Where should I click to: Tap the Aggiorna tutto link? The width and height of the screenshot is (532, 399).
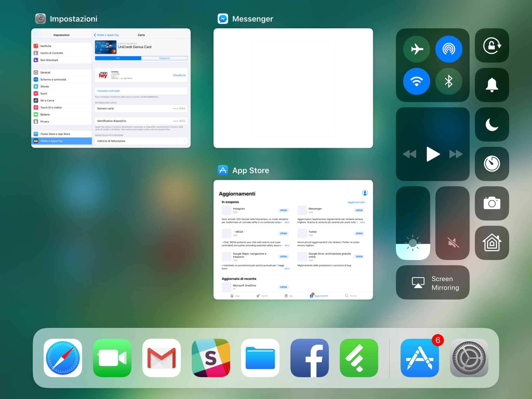pos(356,202)
